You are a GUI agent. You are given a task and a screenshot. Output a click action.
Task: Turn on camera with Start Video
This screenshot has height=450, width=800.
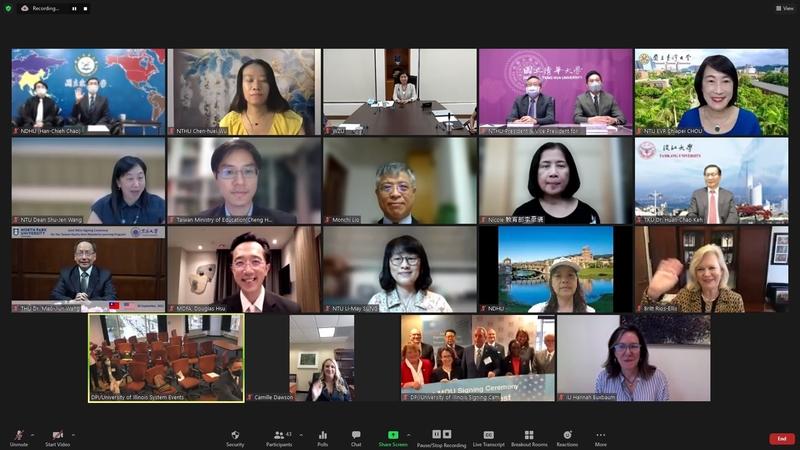tap(57, 437)
